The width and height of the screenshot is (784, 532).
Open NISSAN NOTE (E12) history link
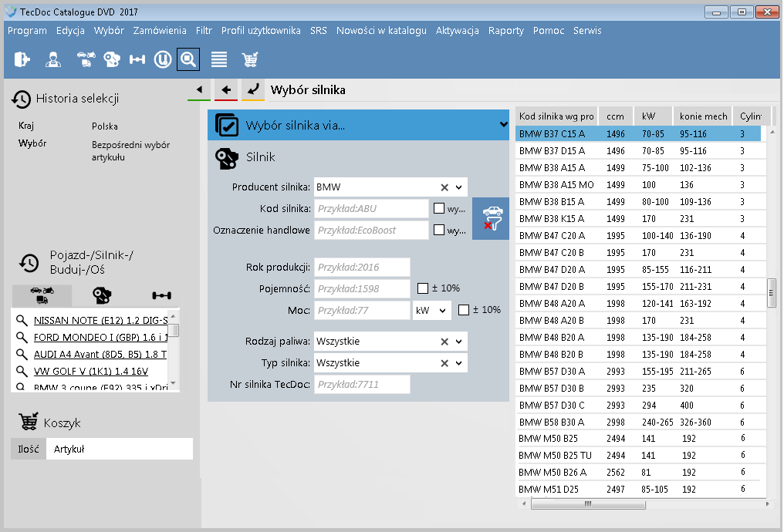point(100,320)
